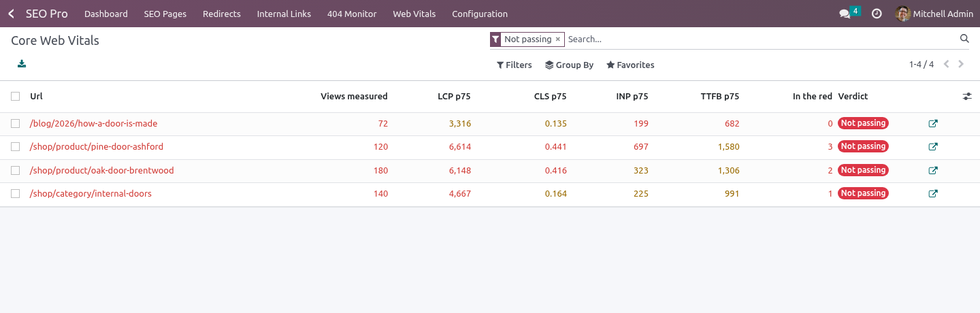Click the filter funnel icon in facet
Image resolution: width=980 pixels, height=313 pixels.
[495, 39]
